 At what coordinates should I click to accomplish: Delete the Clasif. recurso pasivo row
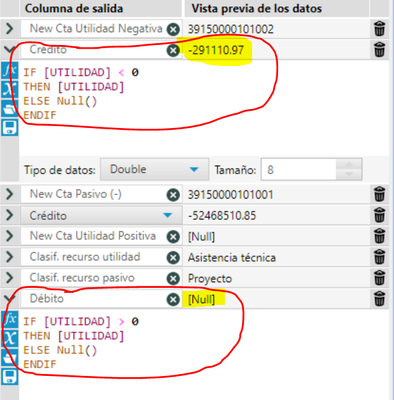[379, 278]
